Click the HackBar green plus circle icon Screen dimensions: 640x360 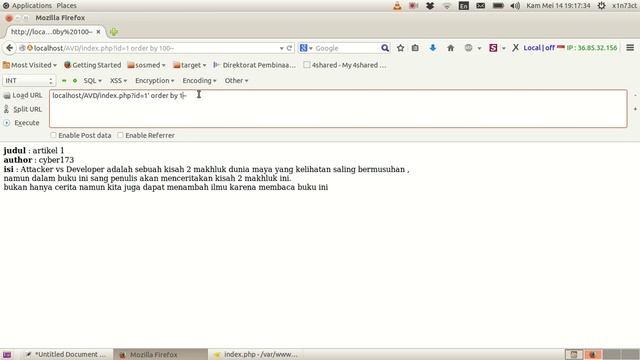[75, 81]
